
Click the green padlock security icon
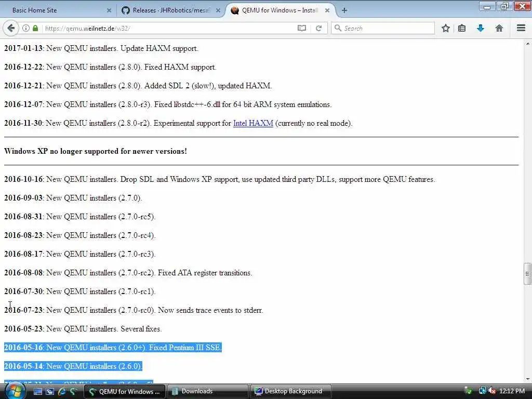click(35, 28)
